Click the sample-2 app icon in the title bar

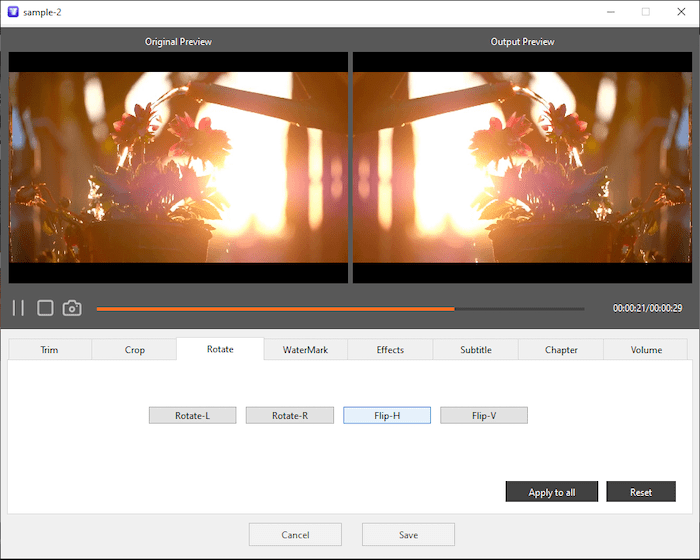[x=13, y=12]
